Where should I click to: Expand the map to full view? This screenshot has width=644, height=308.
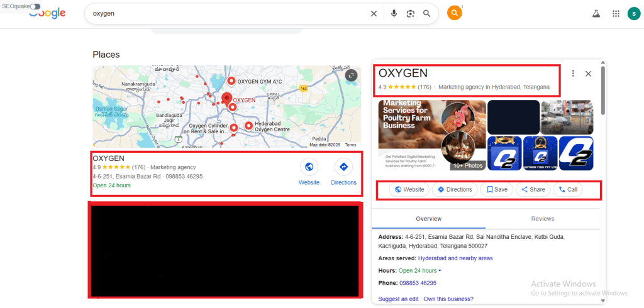coord(351,75)
